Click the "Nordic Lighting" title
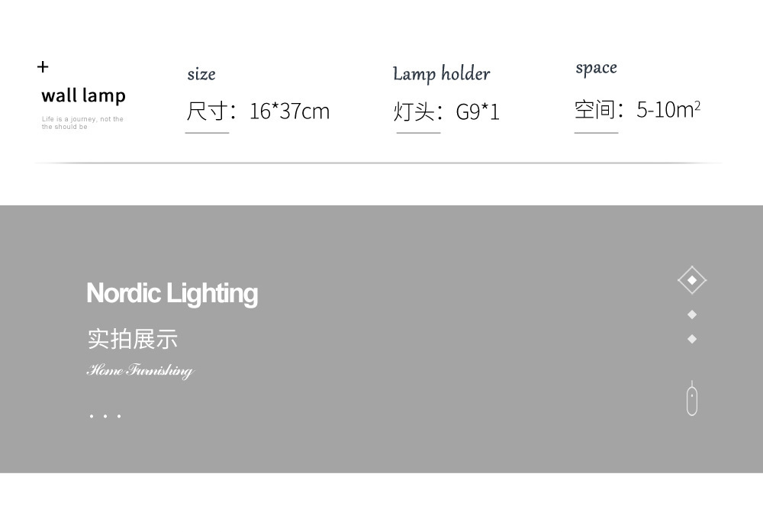 click(x=172, y=293)
